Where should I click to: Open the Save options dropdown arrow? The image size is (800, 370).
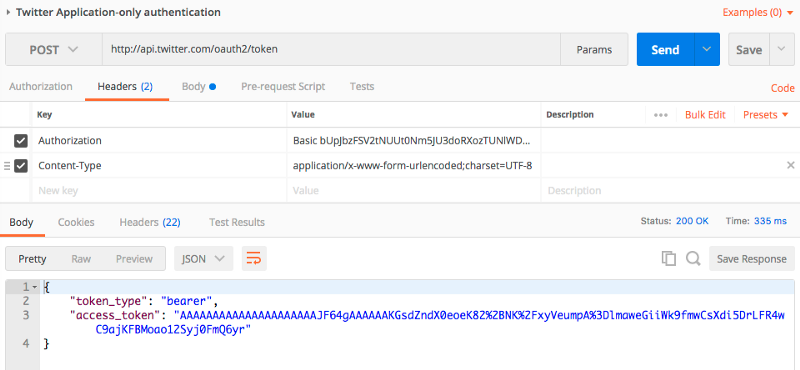pos(782,50)
